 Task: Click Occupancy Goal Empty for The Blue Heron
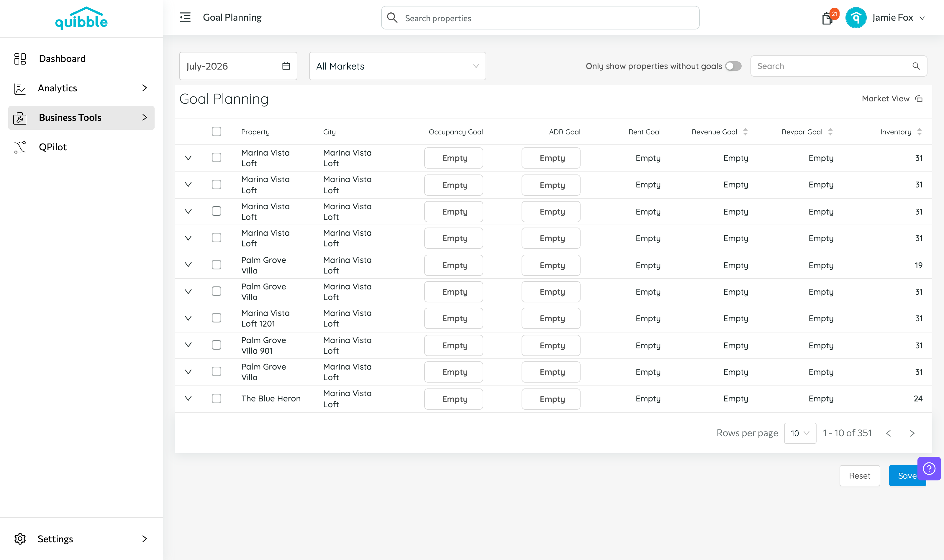pyautogui.click(x=453, y=399)
